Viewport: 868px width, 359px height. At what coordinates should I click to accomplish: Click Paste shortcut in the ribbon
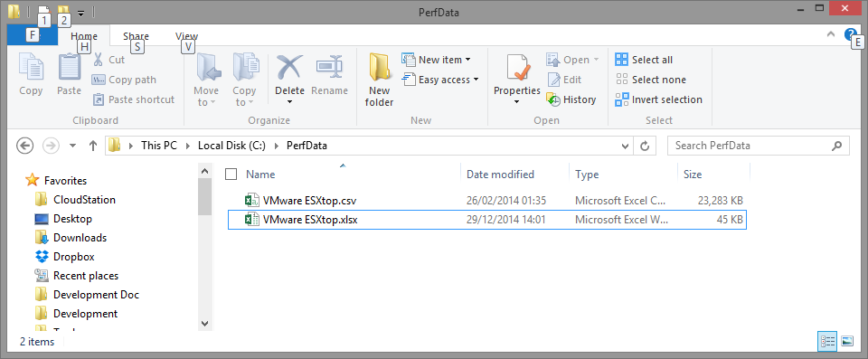pos(133,99)
